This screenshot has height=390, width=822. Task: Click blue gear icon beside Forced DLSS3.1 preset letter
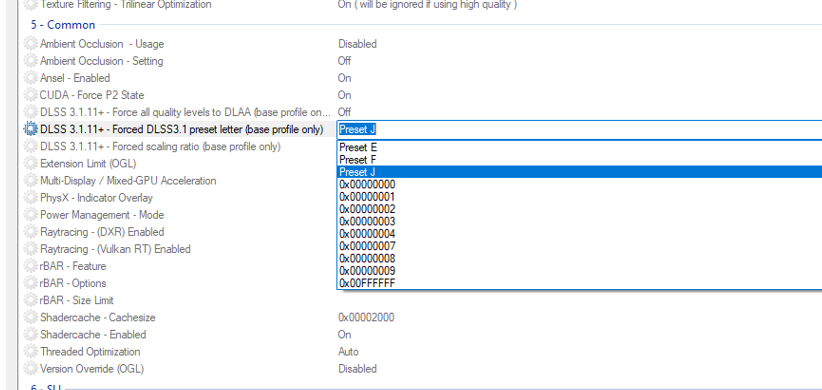[31, 129]
